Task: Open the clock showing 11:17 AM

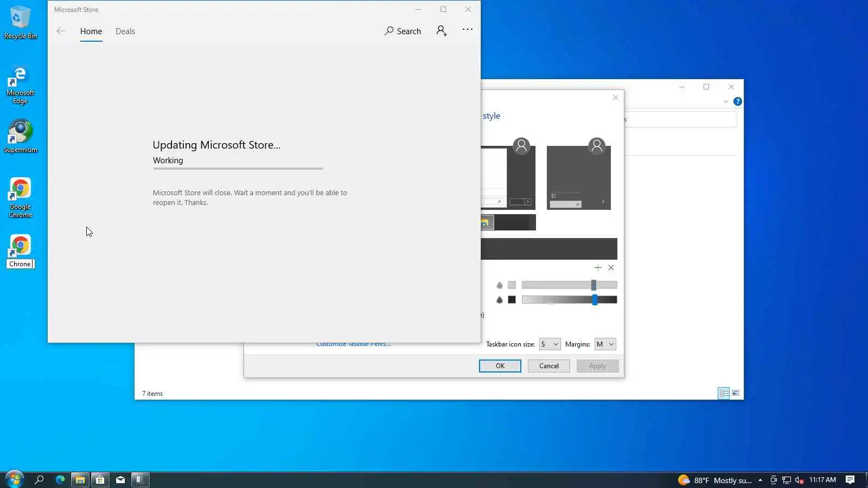Action: 822,480
